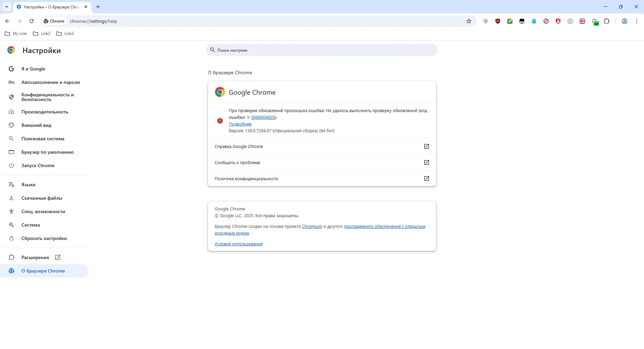Image resolution: width=644 pixels, height=349 pixels.
Task: Open Спец. возможности settings section
Action: tap(44, 211)
